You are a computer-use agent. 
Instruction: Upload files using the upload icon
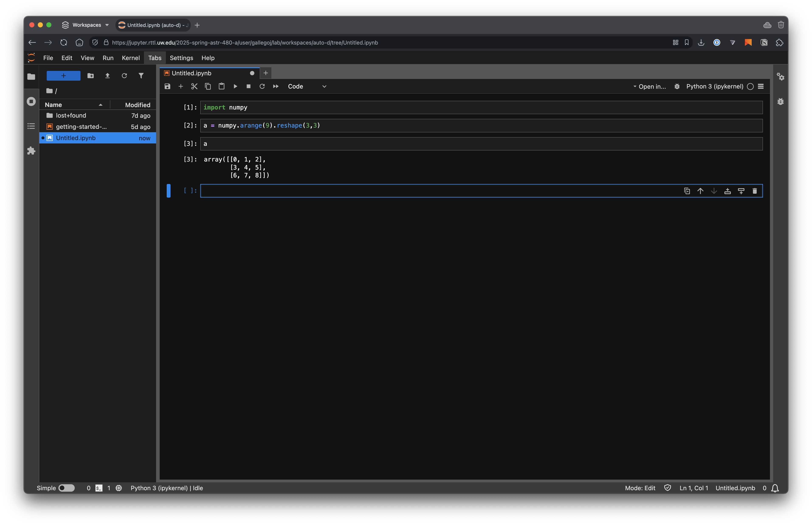click(107, 75)
